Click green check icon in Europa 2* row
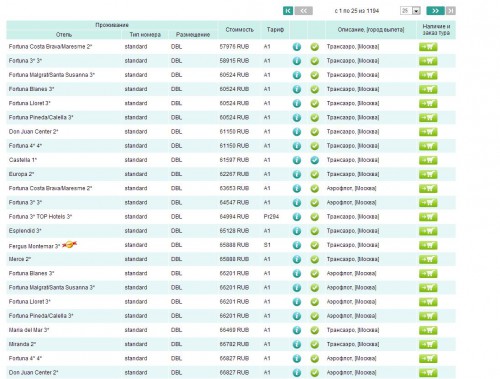 click(x=315, y=174)
